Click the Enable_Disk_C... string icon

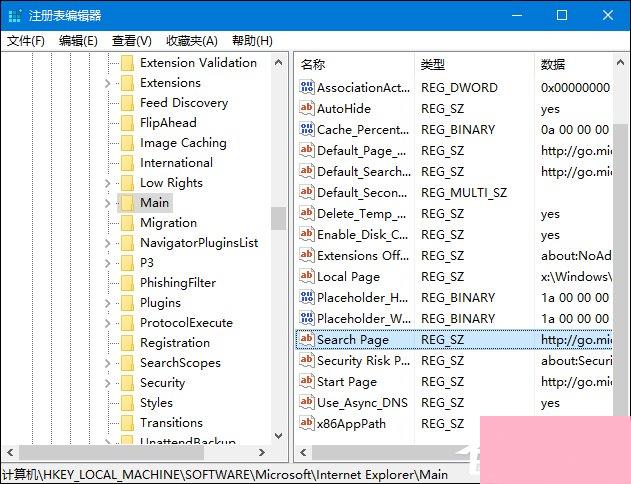click(x=307, y=234)
